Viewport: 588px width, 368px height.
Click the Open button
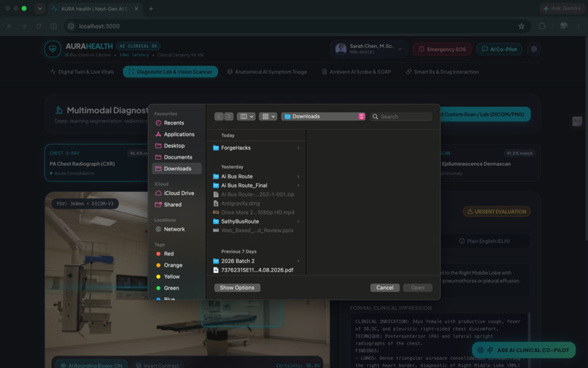click(x=417, y=288)
